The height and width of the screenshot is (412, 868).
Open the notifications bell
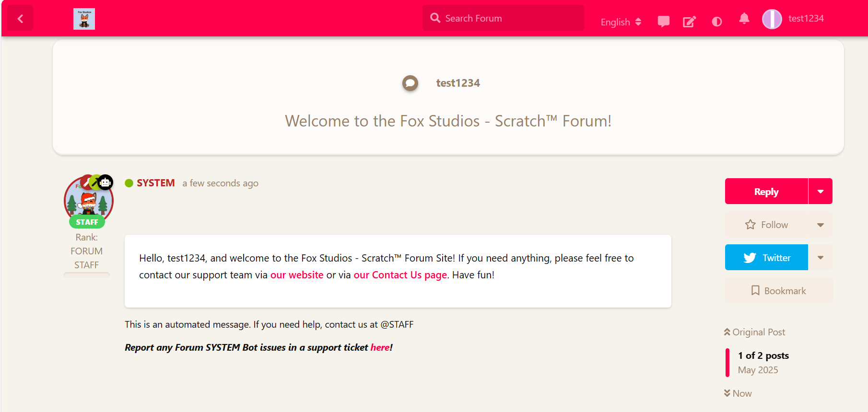[x=744, y=19]
